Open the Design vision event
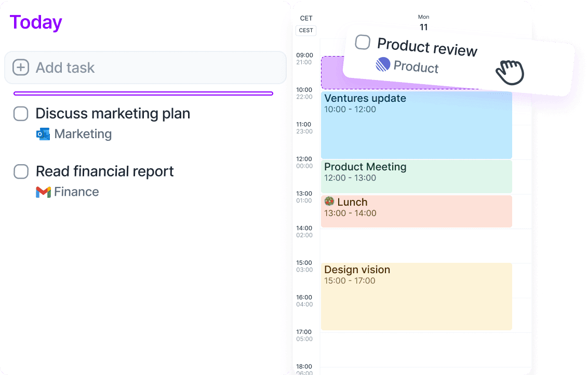Screen dimensions: 588x375 (416, 296)
